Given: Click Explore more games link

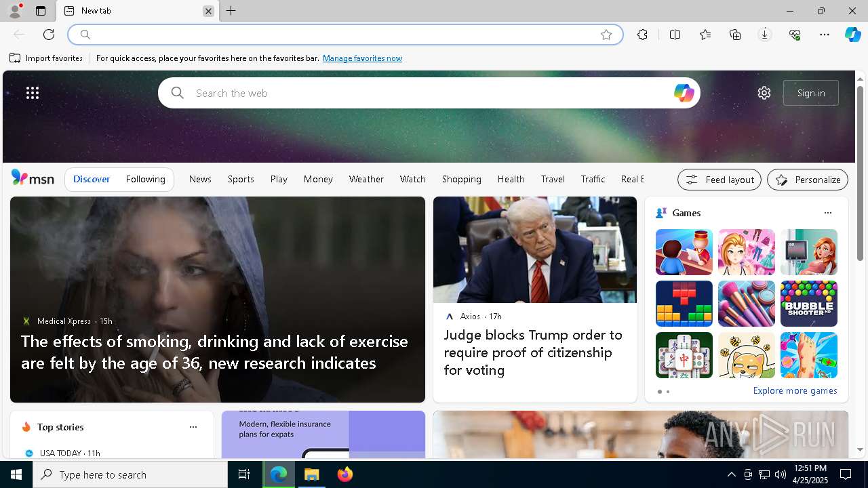Looking at the screenshot, I should 795,390.
